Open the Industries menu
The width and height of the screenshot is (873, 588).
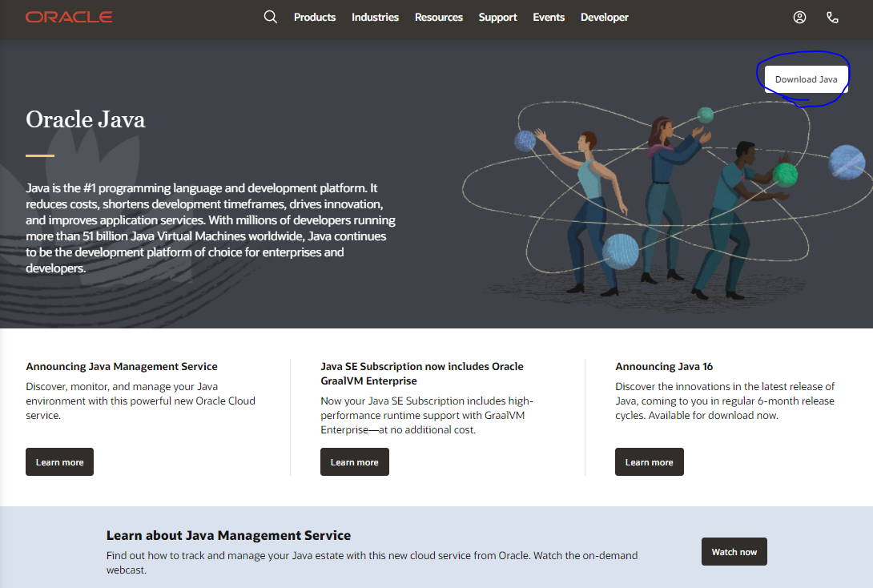(376, 18)
